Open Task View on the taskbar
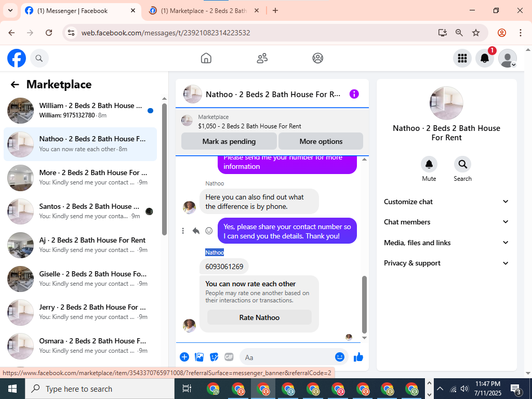This screenshot has height=399, width=532. point(187,389)
